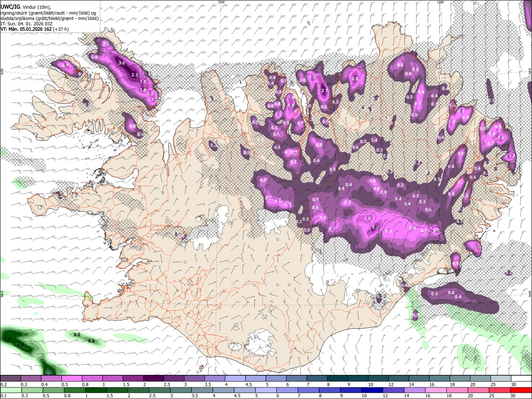Click lightest green 0.1 rain scale swatch
532x399 pixels.
coord(10,390)
